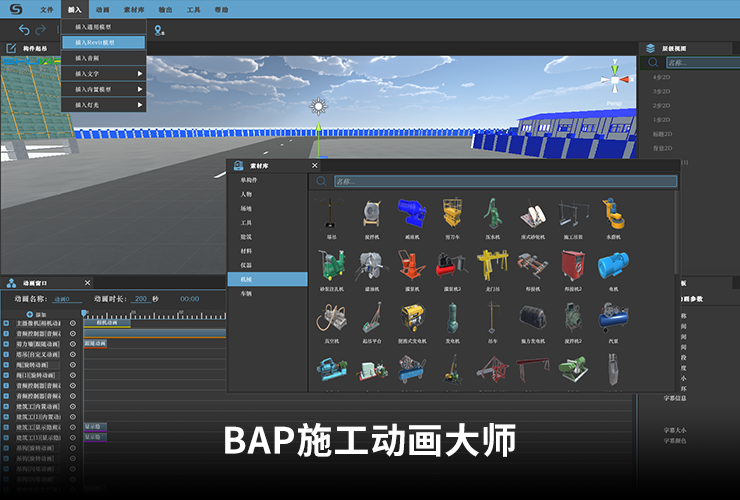This screenshot has height=500, width=740.
Task: Open the 插入灯光 submenu arrow
Action: (140, 105)
